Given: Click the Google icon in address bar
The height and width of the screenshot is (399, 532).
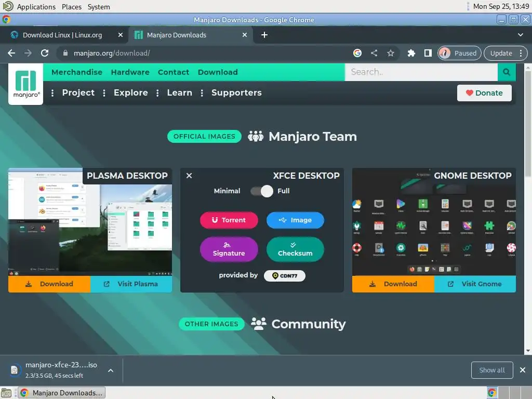Looking at the screenshot, I should click(357, 54).
